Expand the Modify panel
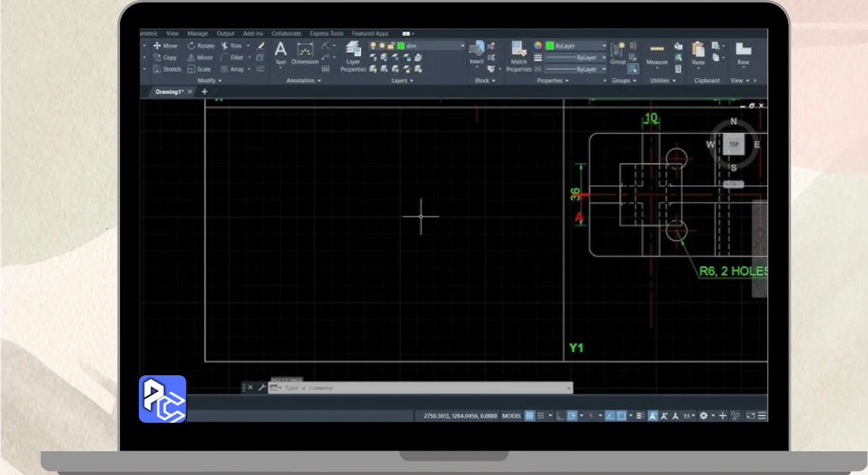This screenshot has height=475, width=868. point(210,81)
